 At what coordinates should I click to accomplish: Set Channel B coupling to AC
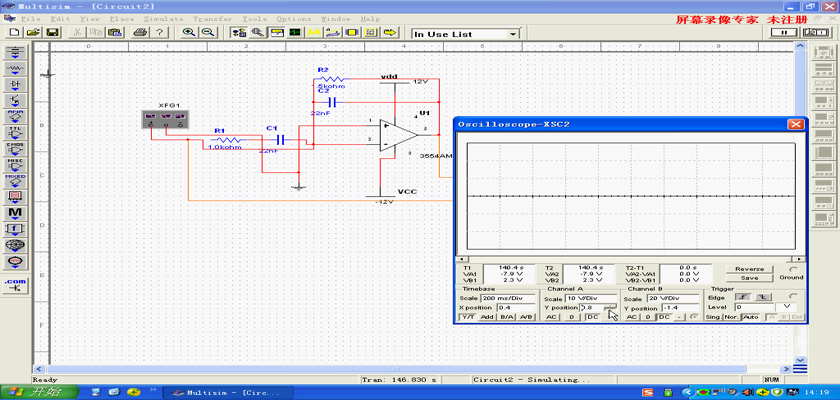tap(632, 317)
